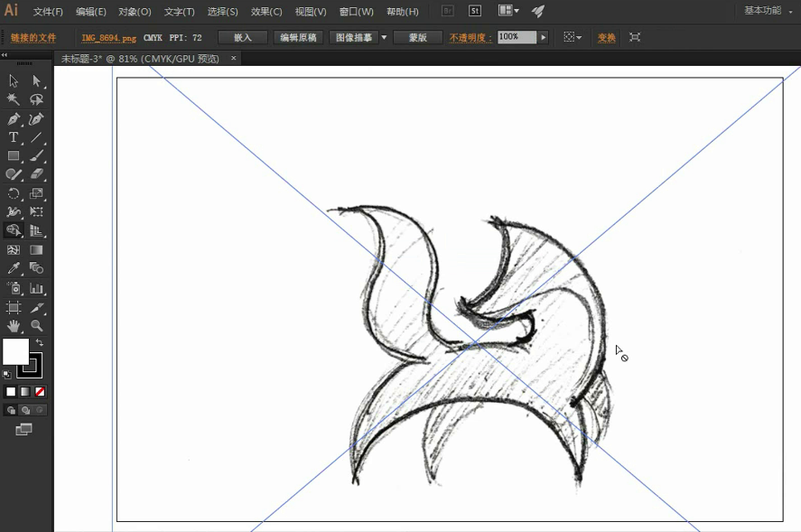Select the Curvature tool
Image resolution: width=801 pixels, height=532 pixels.
tap(36, 119)
